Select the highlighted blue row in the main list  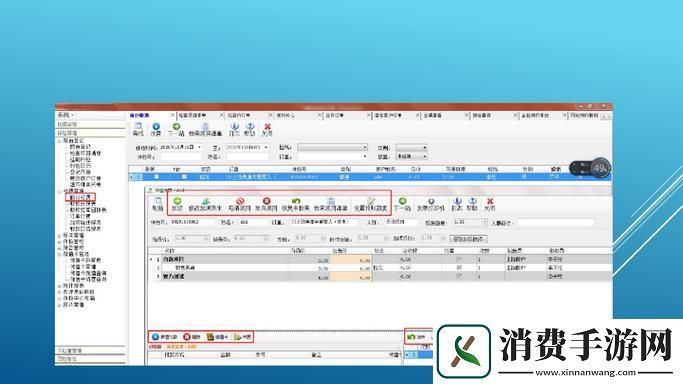click(x=370, y=177)
